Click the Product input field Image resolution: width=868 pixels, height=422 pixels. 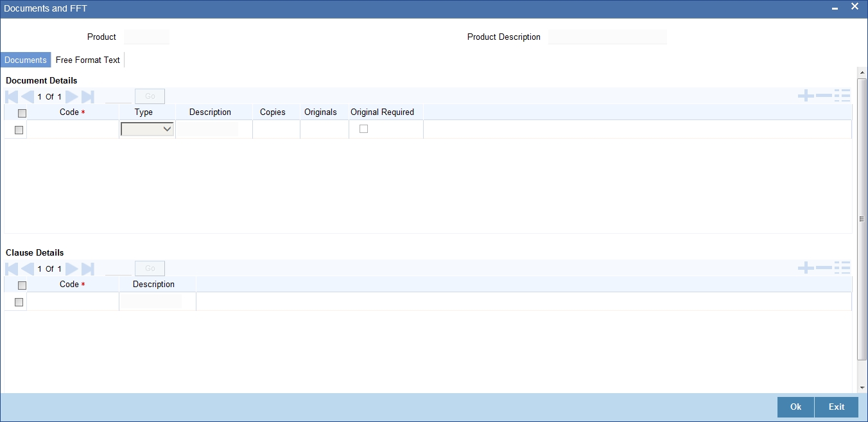click(147, 37)
